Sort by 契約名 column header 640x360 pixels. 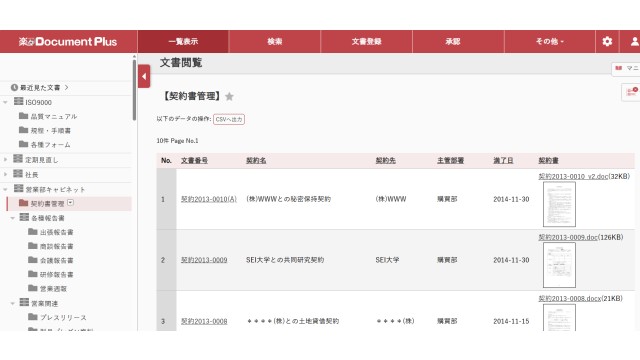click(x=256, y=160)
